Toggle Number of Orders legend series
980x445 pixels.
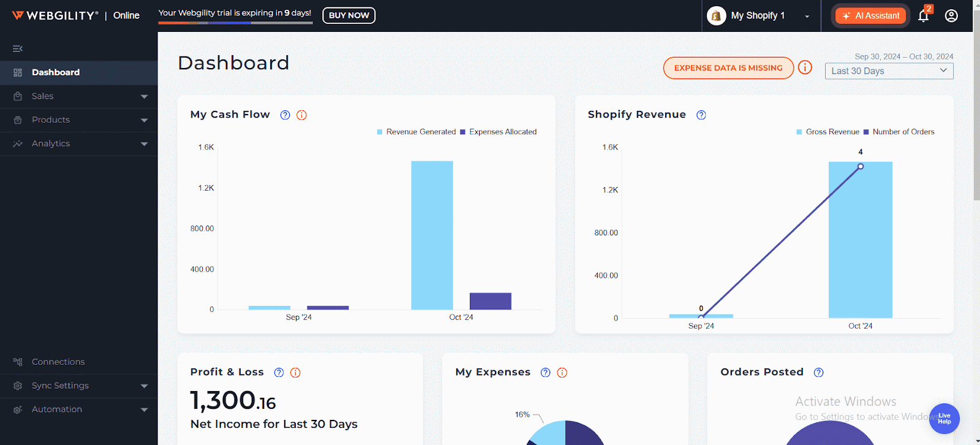click(x=899, y=132)
